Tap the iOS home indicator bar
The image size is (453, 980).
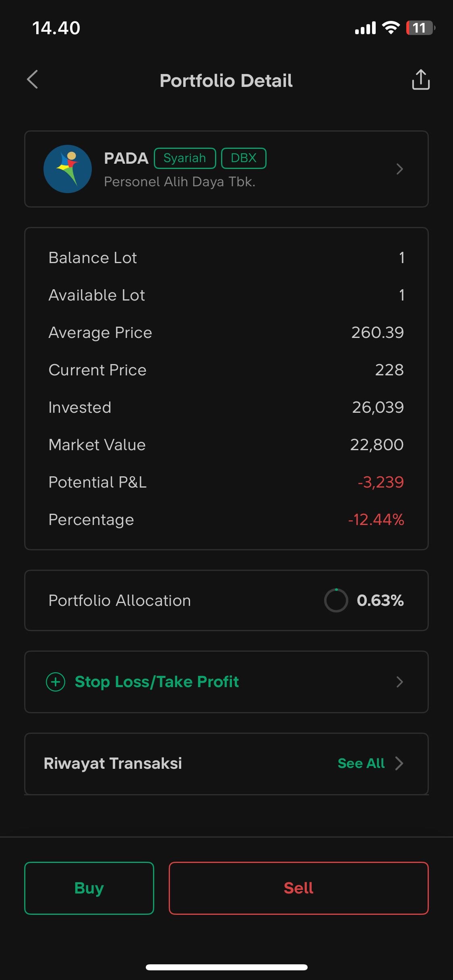coord(227,967)
